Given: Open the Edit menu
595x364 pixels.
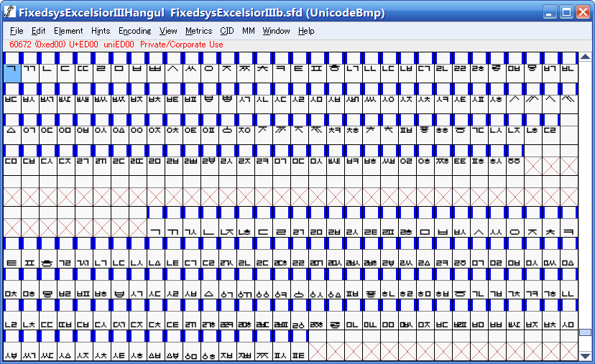Looking at the screenshot, I should point(39,31).
